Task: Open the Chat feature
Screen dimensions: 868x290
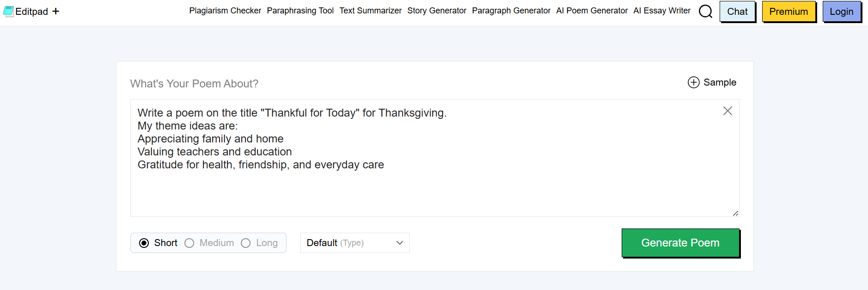Action: 737,12
